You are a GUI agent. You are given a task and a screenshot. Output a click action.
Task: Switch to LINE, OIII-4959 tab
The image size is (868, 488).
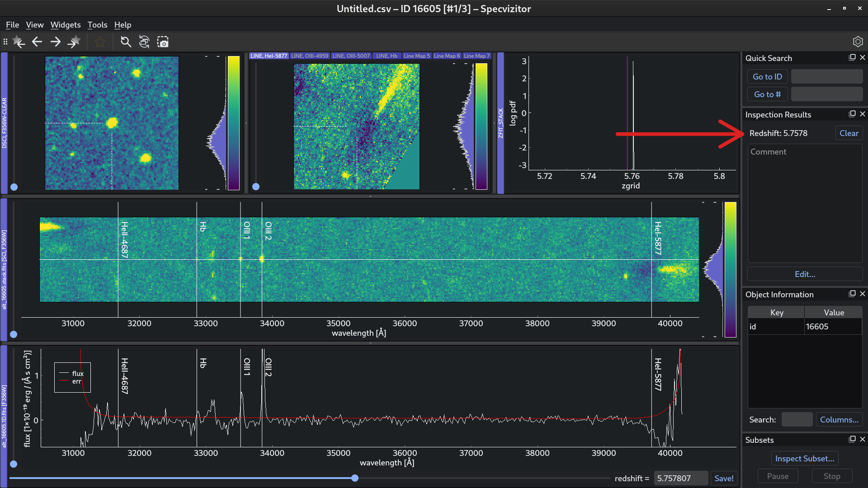[x=310, y=56]
